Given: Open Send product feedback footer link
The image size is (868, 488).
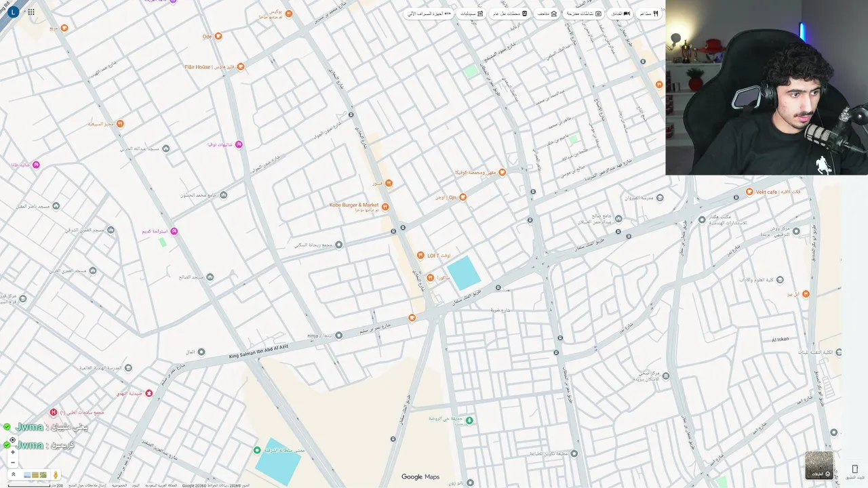Looking at the screenshot, I should click(x=87, y=485).
